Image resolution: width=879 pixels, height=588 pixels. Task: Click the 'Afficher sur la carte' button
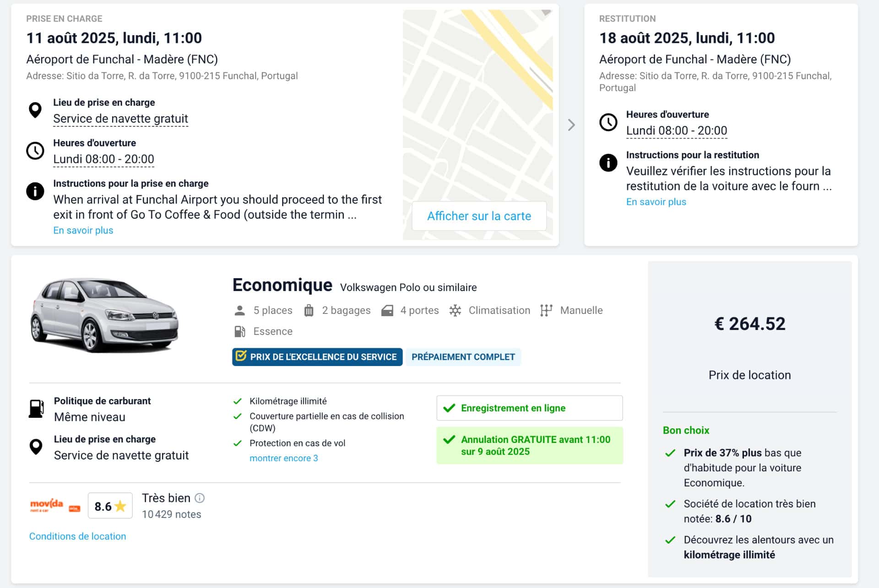479,216
